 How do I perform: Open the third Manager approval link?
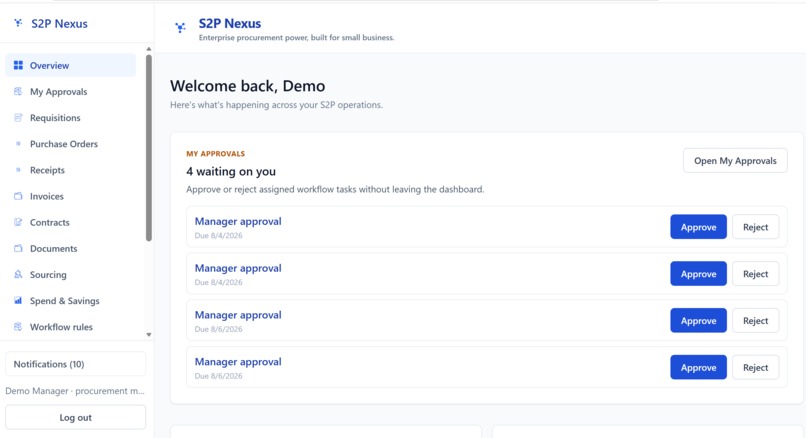coord(238,315)
